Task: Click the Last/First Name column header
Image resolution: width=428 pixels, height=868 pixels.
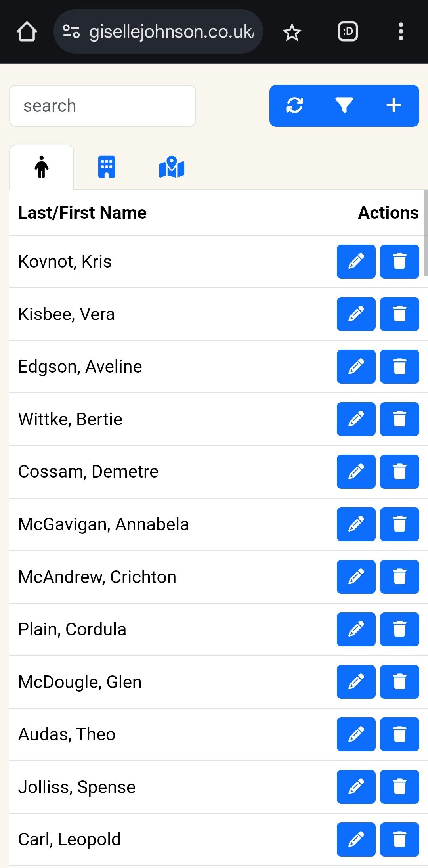Action: [x=83, y=212]
